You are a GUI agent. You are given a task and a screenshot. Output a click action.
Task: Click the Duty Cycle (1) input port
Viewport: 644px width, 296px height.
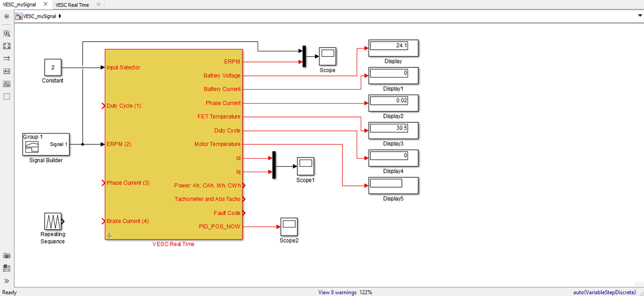pyautogui.click(x=124, y=106)
